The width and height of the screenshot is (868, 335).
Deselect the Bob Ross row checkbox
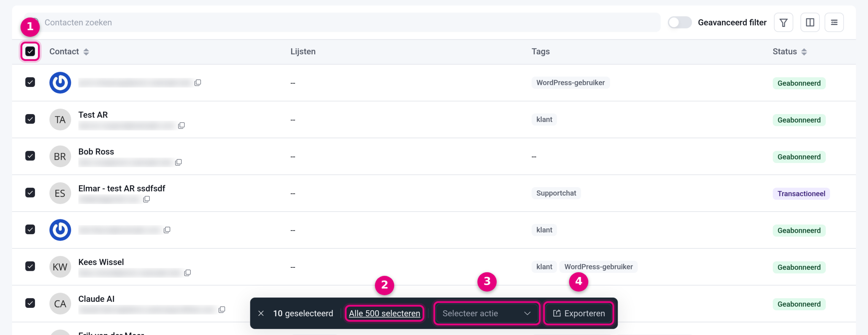pos(30,156)
